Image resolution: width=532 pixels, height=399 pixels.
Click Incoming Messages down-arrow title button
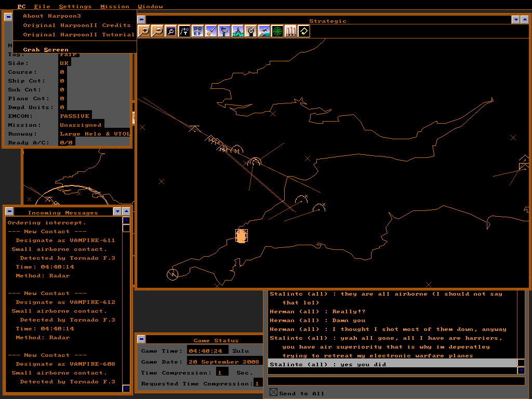117,211
